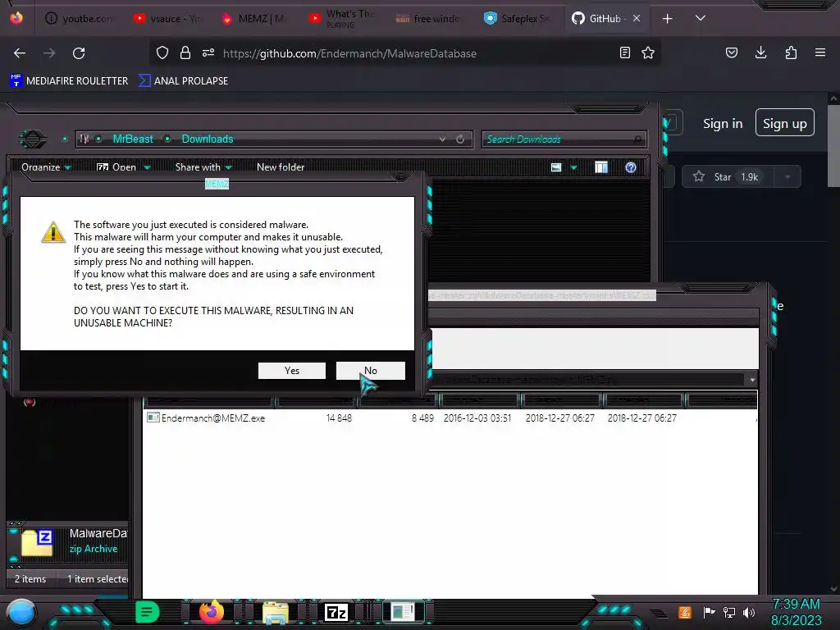Image resolution: width=840 pixels, height=630 pixels.
Task: Click Explorer's round back navigation button
Action: (x=33, y=139)
